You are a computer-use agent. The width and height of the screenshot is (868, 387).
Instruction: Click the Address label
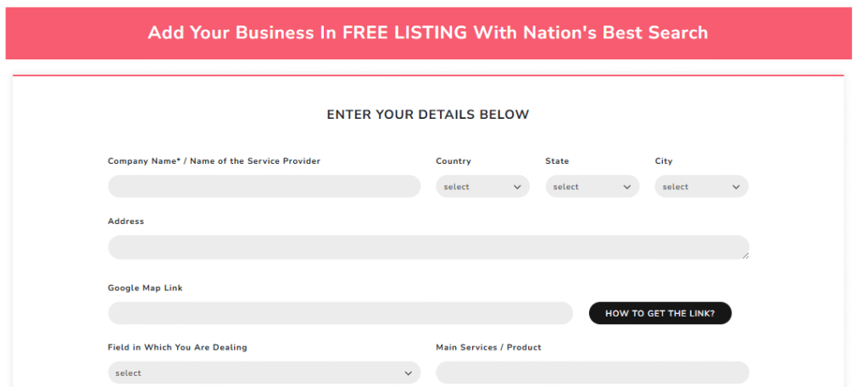125,222
